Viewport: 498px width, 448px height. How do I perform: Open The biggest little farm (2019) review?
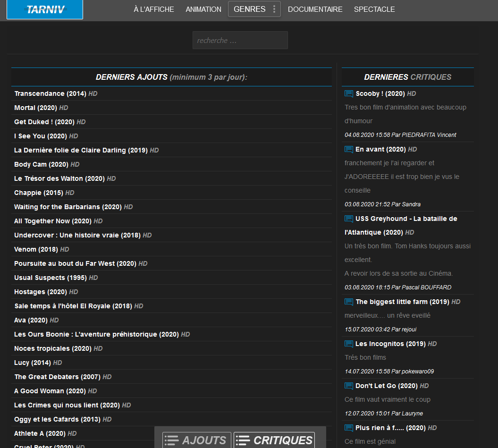point(408,302)
